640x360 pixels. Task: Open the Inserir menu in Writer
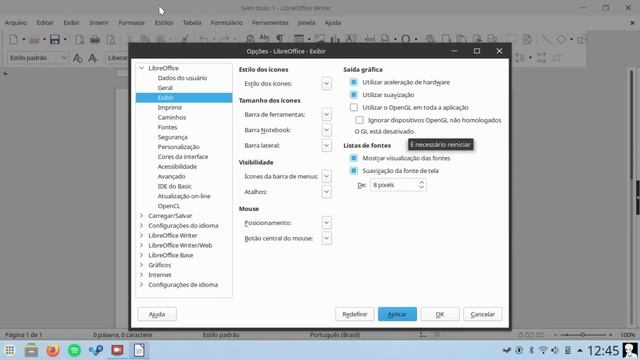click(99, 23)
